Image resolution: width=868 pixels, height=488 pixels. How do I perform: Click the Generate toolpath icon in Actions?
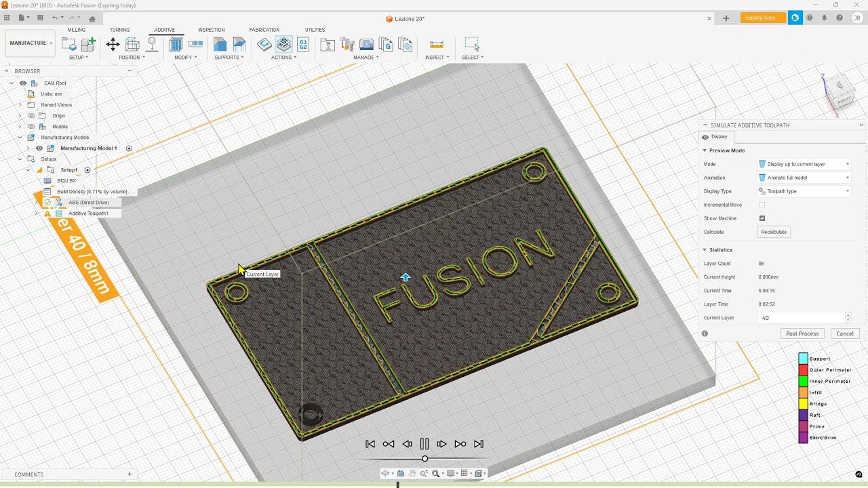[264, 44]
